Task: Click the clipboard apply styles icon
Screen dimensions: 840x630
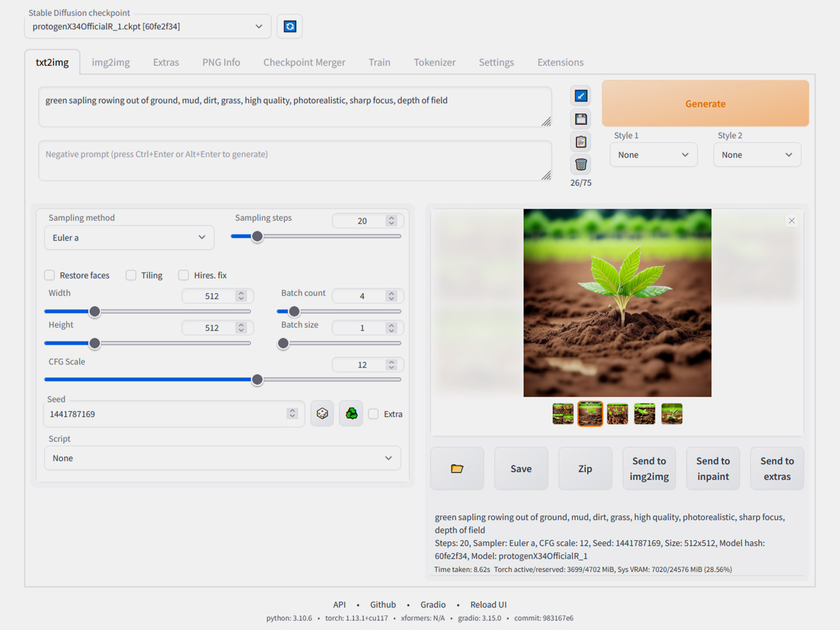Action: pyautogui.click(x=581, y=142)
